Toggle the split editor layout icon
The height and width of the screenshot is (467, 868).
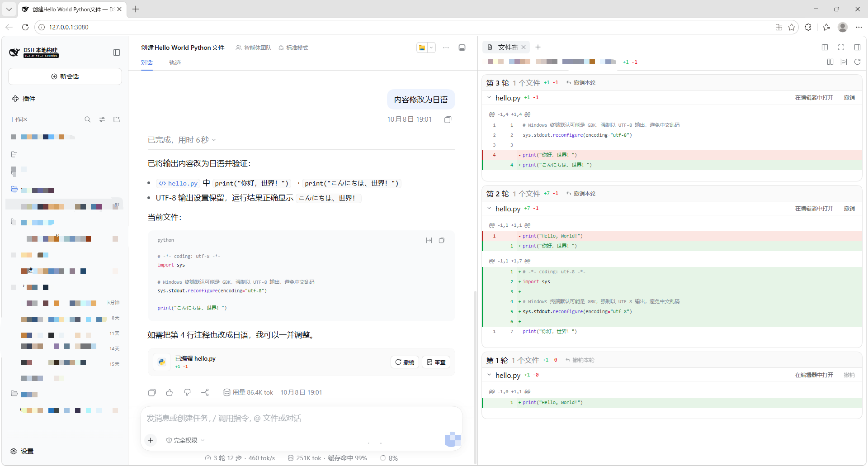(x=825, y=47)
